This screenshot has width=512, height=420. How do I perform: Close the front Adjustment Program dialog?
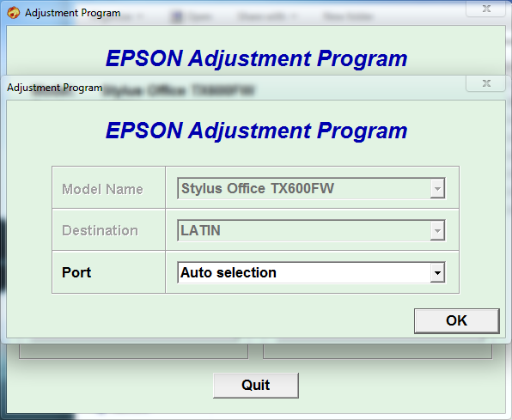pyautogui.click(x=486, y=83)
